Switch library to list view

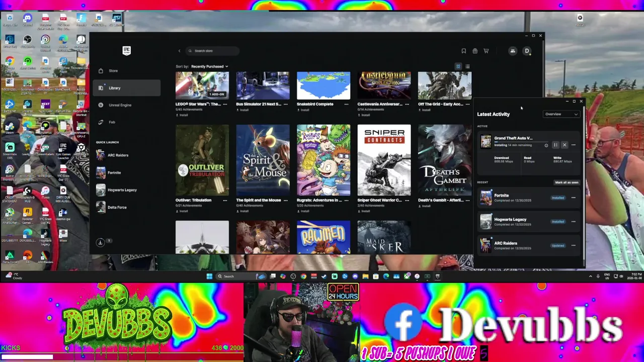pyautogui.click(x=467, y=66)
